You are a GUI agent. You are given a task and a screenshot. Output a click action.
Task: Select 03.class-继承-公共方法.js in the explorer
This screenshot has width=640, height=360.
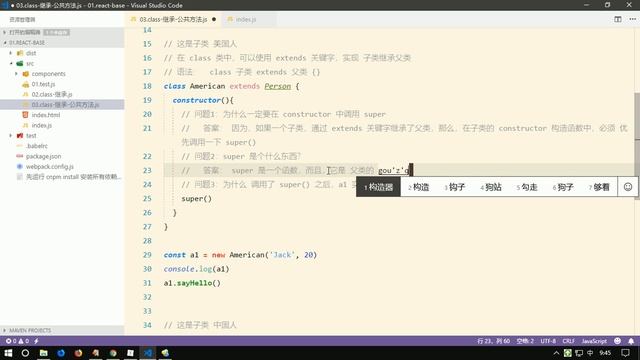[65, 104]
